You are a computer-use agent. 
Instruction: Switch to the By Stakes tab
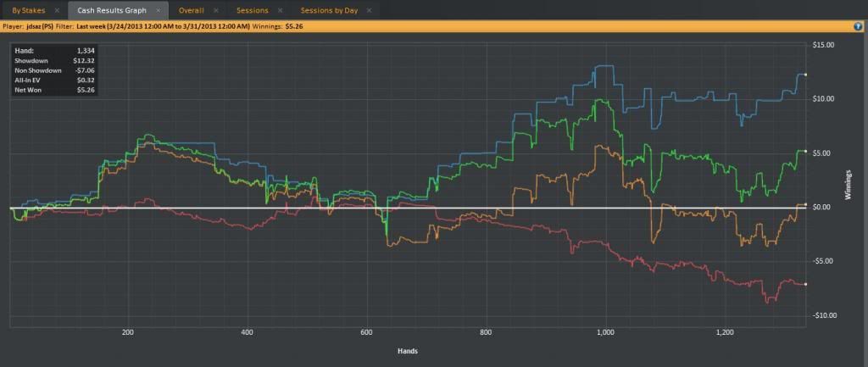pos(28,10)
